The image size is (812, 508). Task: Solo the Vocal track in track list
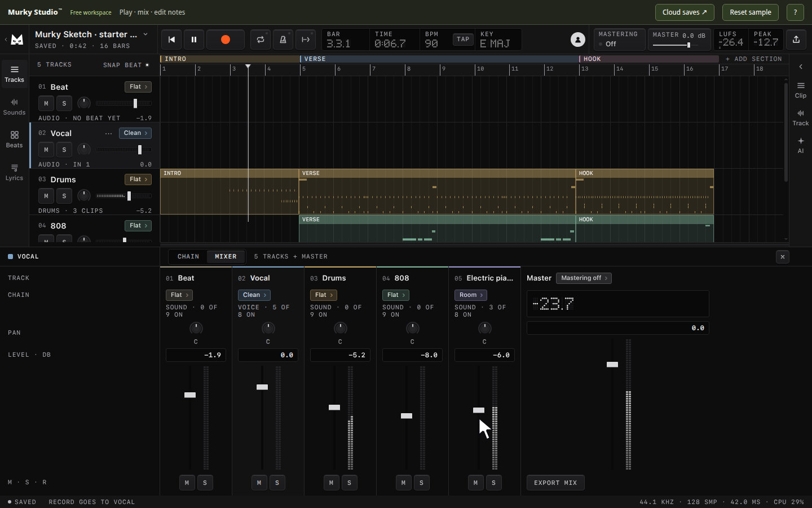click(64, 150)
